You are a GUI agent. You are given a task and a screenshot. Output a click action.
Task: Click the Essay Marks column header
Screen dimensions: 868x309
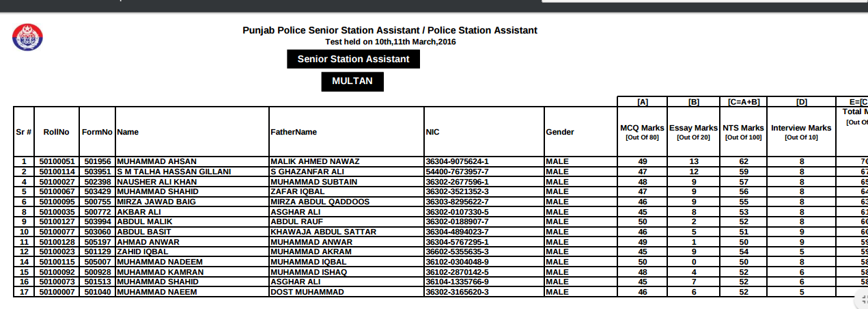(693, 128)
